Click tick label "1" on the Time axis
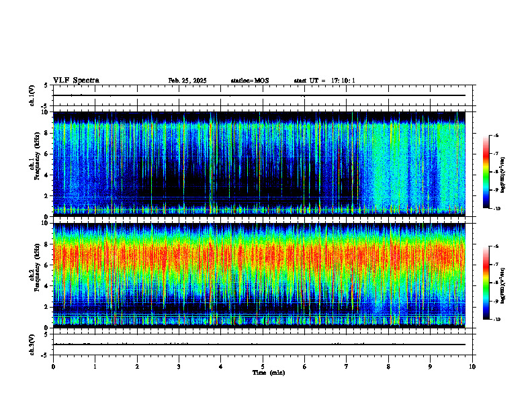The width and height of the screenshot is (532, 411). [x=95, y=367]
